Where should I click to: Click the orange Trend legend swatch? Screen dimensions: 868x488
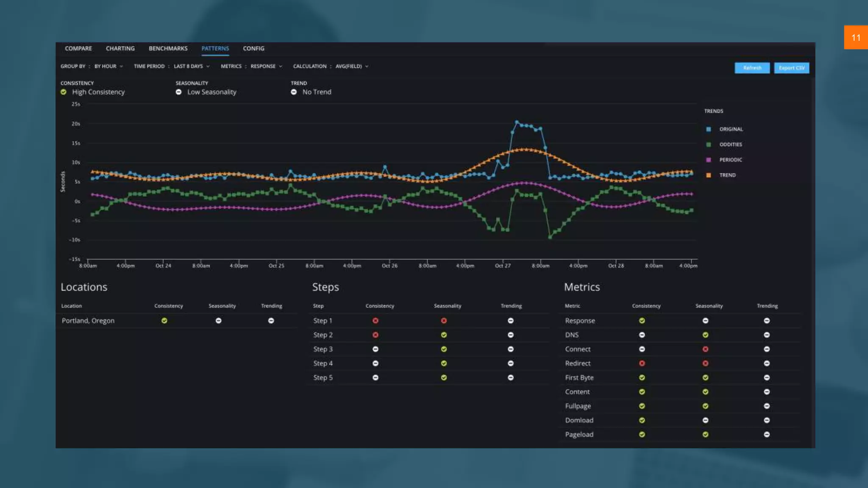pyautogui.click(x=709, y=175)
